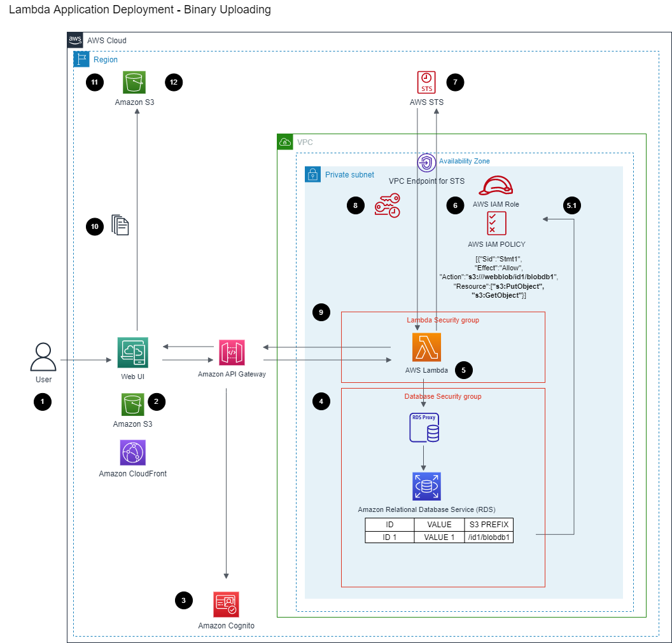Select the 'Private subnet' label
The height and width of the screenshot is (643, 672).
(x=349, y=175)
